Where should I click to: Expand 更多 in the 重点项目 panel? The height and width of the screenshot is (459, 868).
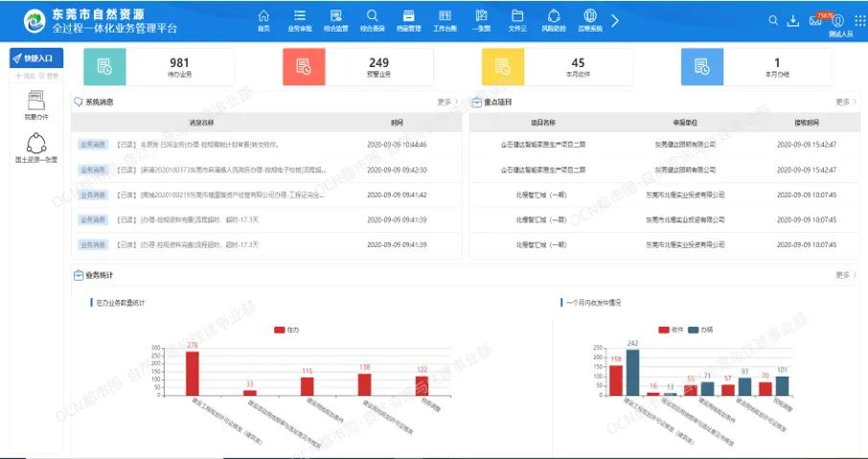point(845,102)
